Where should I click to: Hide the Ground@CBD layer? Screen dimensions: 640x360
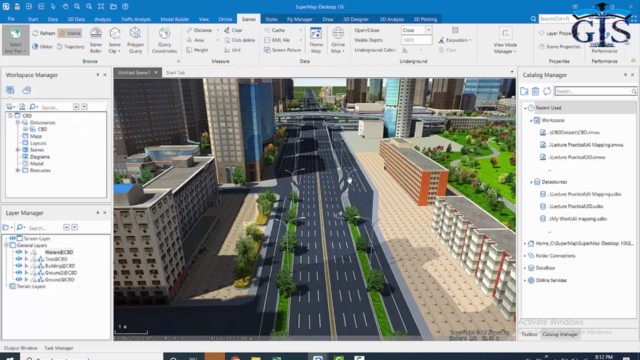click(x=19, y=280)
